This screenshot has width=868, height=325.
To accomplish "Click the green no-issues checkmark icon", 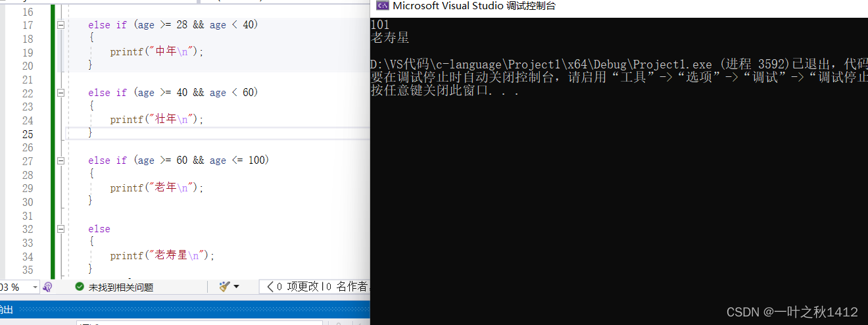I will coord(80,287).
